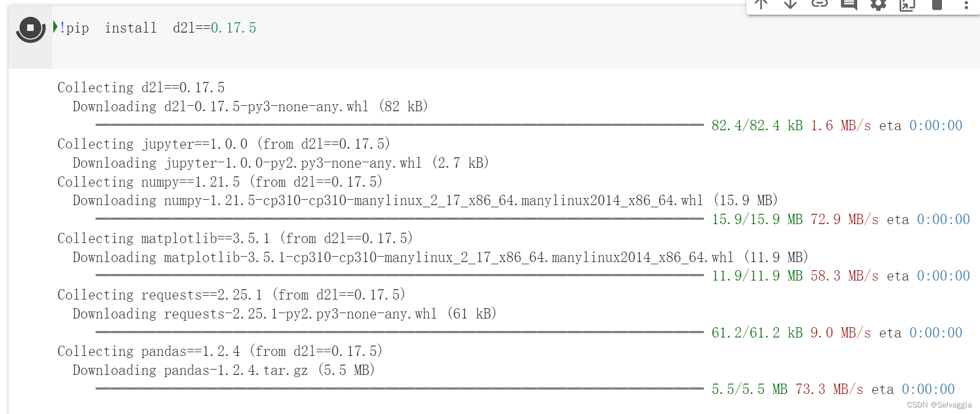Mirror cell in a new tab
Screen dimensions: 980x414
click(907, 4)
